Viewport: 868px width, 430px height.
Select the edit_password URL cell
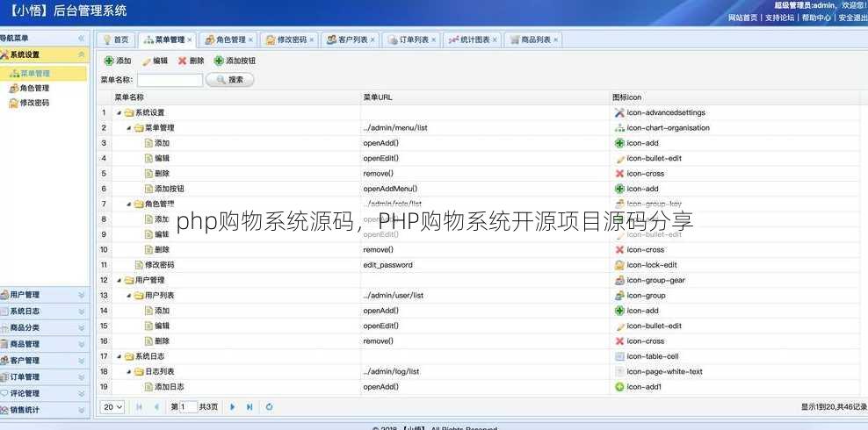click(x=484, y=265)
